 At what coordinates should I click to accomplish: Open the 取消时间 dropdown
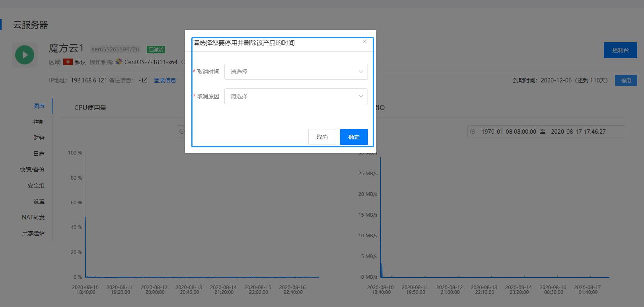tap(296, 72)
